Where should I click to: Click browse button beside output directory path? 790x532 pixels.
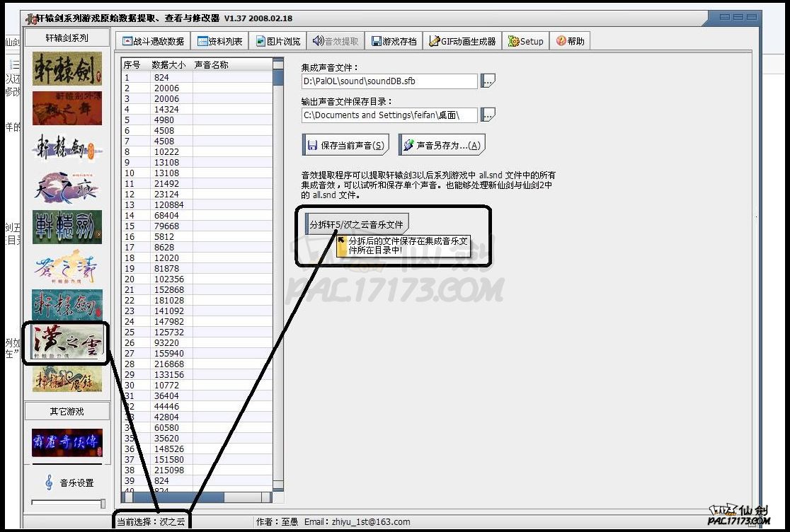(488, 115)
